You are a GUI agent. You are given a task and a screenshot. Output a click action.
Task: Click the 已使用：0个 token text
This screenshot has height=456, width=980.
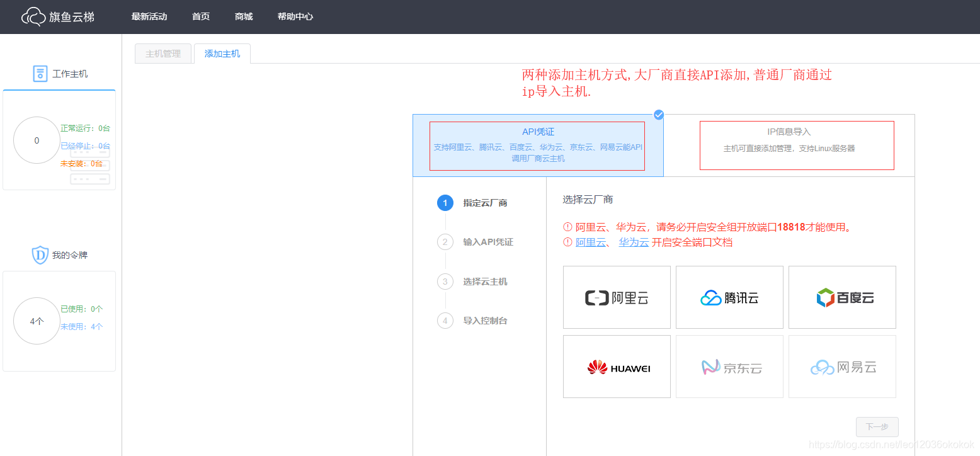click(x=81, y=309)
